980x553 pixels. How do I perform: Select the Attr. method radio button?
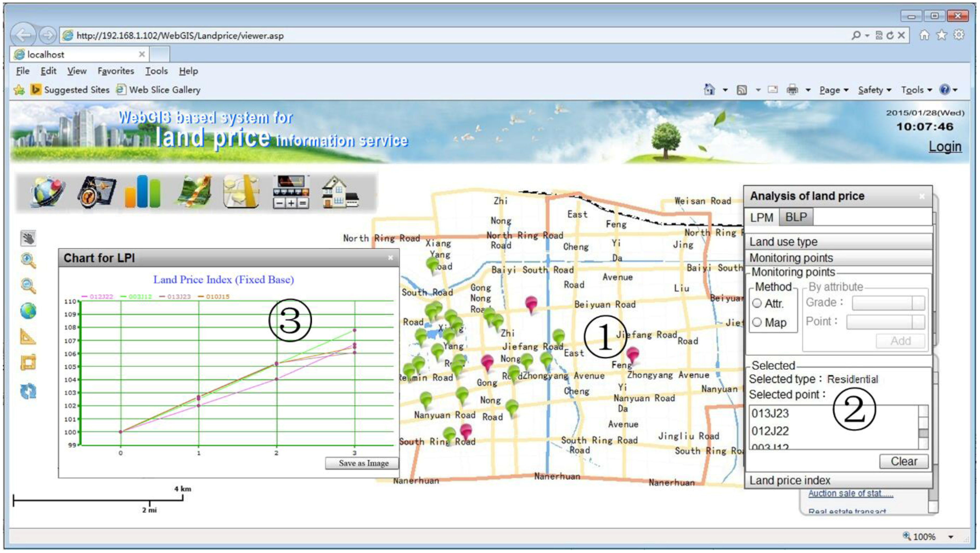pyautogui.click(x=757, y=303)
